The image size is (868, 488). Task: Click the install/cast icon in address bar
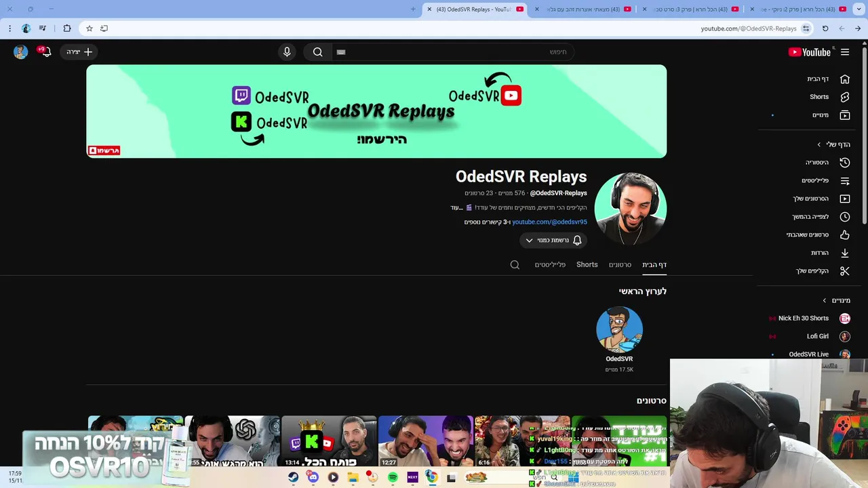point(104,28)
